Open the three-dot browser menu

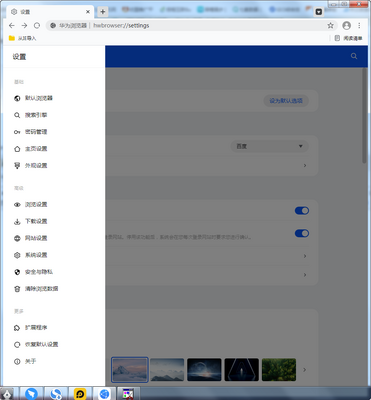(x=359, y=25)
